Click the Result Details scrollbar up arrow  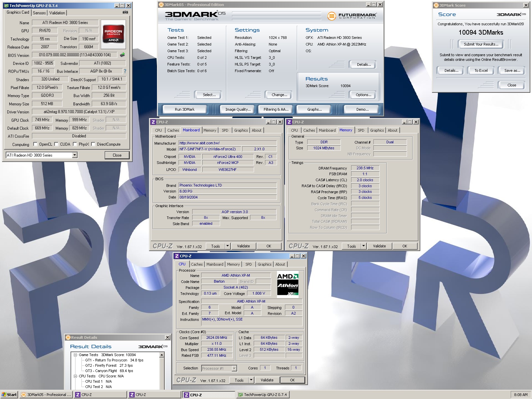pos(162,355)
